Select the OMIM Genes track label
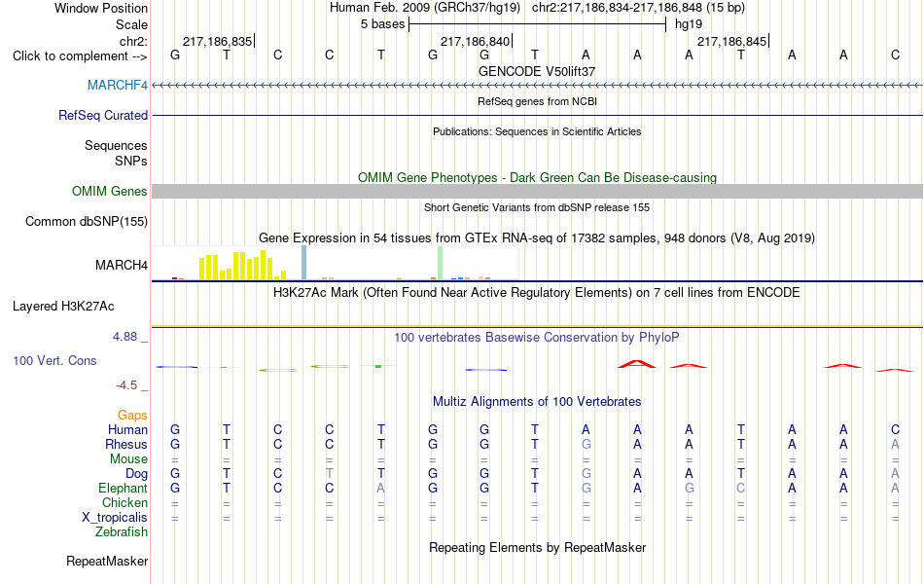Screen dimensions: 924x584 pyautogui.click(x=109, y=191)
